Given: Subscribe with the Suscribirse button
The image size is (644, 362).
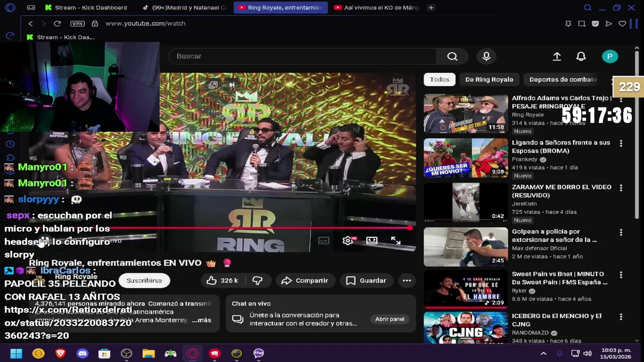Looking at the screenshot, I should coord(144,281).
